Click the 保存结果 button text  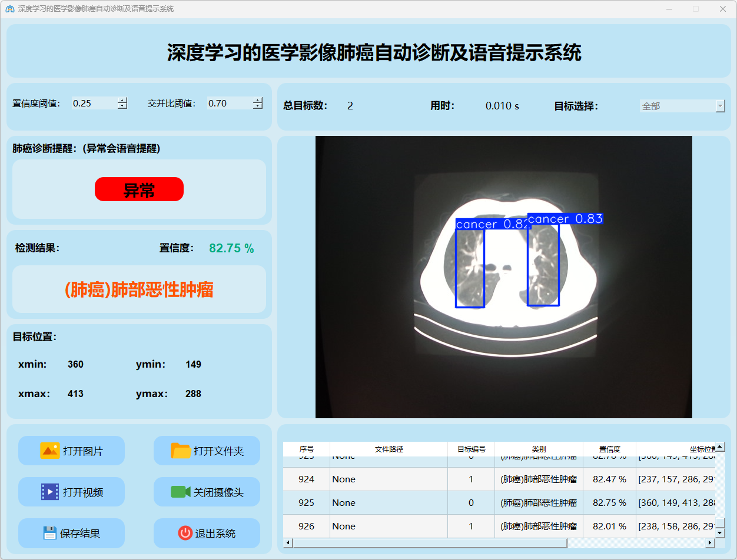pos(80,534)
